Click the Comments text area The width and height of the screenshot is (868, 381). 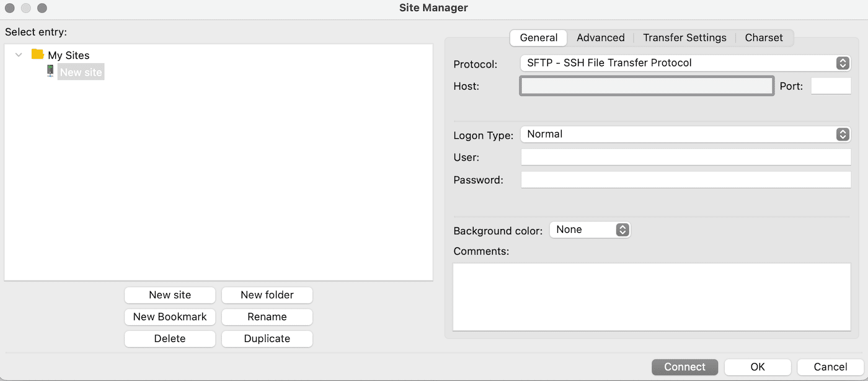[x=651, y=296]
